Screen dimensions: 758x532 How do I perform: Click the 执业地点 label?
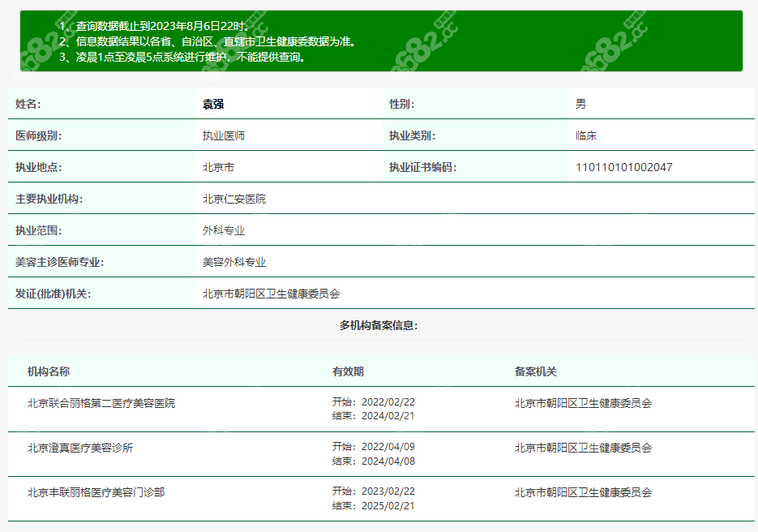[x=39, y=167]
